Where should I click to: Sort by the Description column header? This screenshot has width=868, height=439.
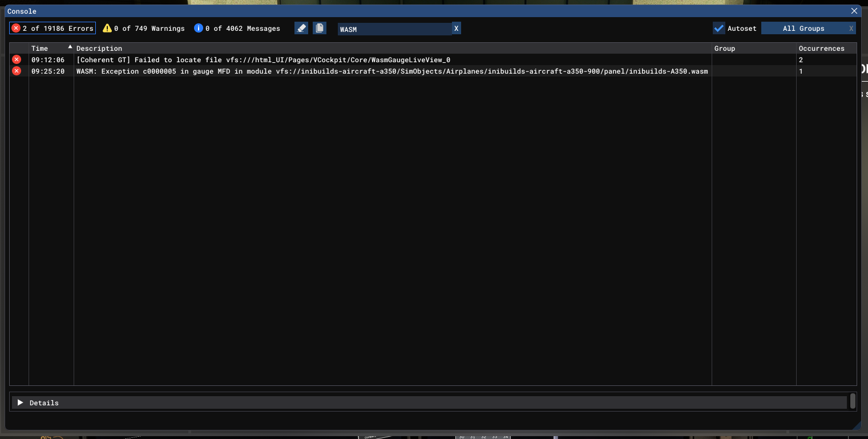click(99, 49)
